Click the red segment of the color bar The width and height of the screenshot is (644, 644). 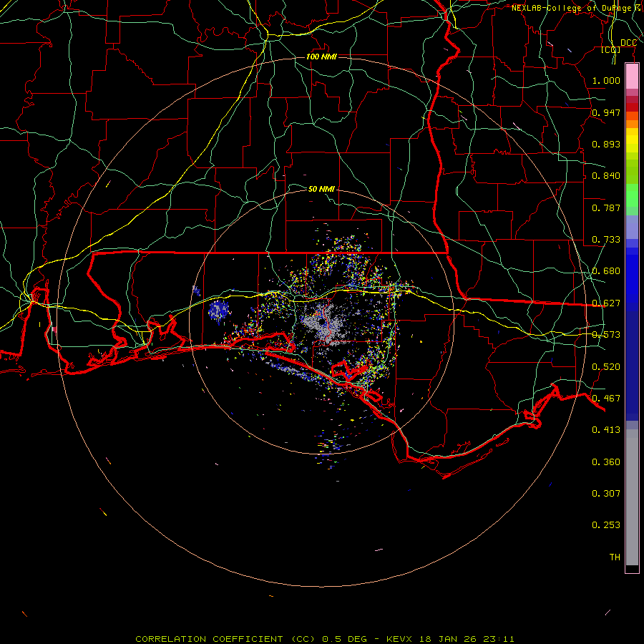[632, 107]
